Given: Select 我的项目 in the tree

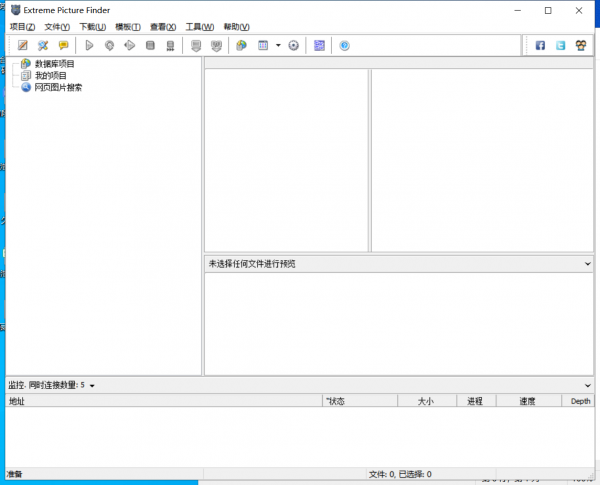Looking at the screenshot, I should point(51,75).
